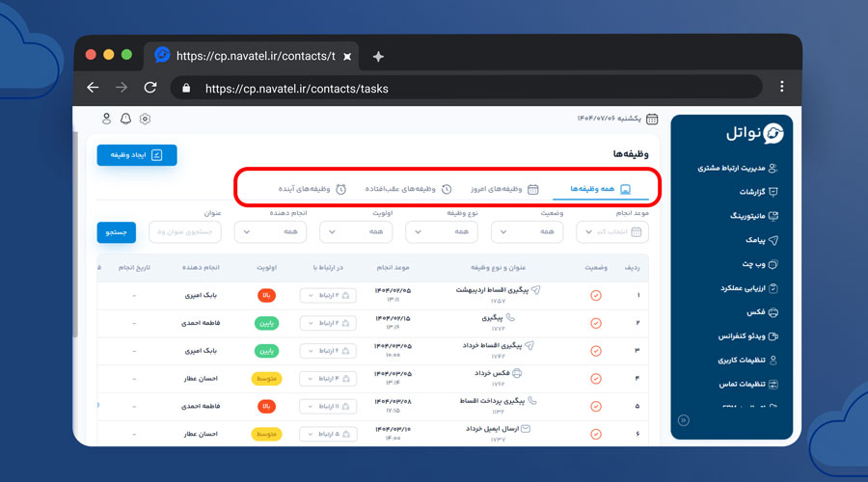
Task: Click the عنوان search input field
Action: (185, 231)
